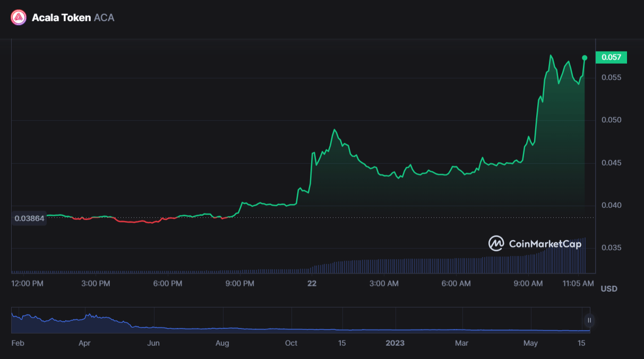Screen dimensions: 644x359
Task: Click Feb on the navigator timeline
Action: [18, 343]
